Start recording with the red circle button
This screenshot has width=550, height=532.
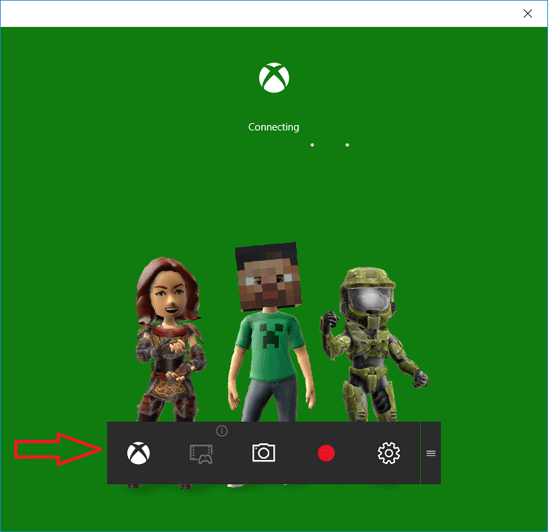pos(326,453)
